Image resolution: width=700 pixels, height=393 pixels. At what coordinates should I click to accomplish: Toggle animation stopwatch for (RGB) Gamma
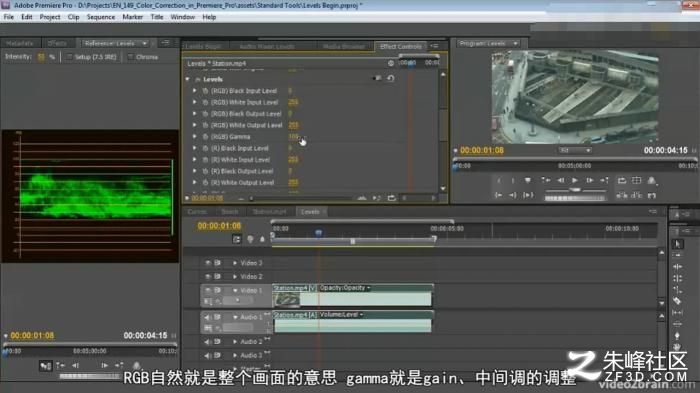[205, 137]
